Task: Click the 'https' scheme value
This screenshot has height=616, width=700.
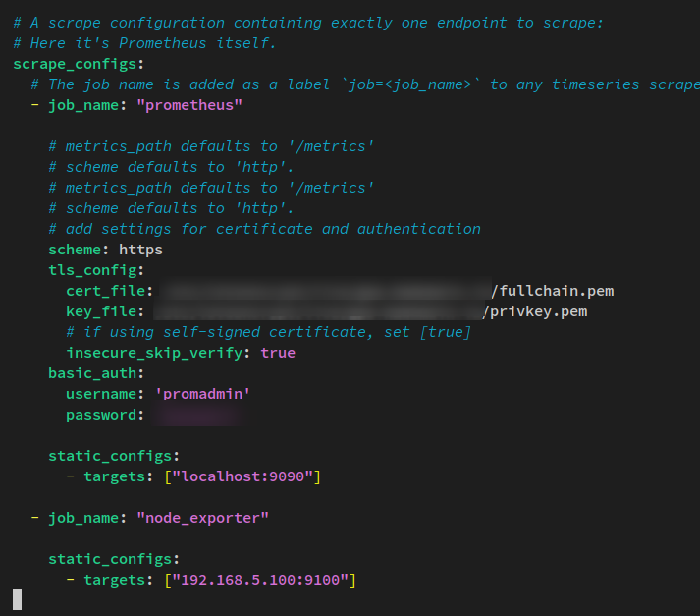Action: coord(140,250)
